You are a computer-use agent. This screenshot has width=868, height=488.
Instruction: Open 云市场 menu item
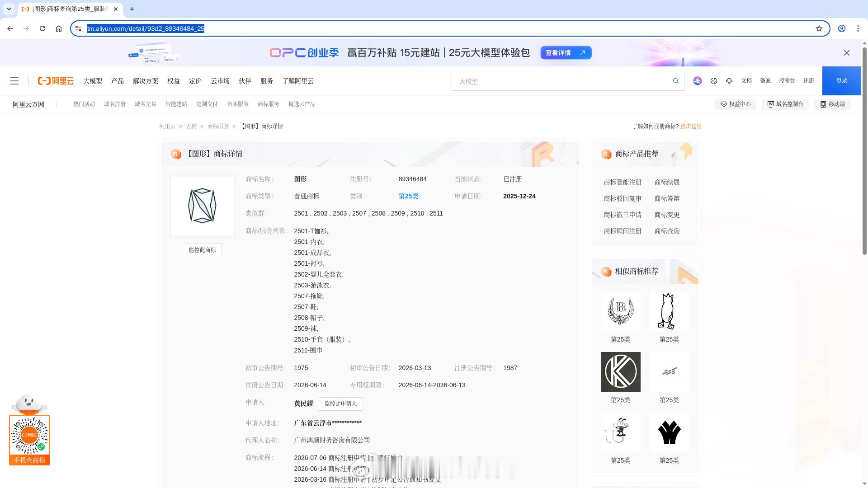pos(220,81)
